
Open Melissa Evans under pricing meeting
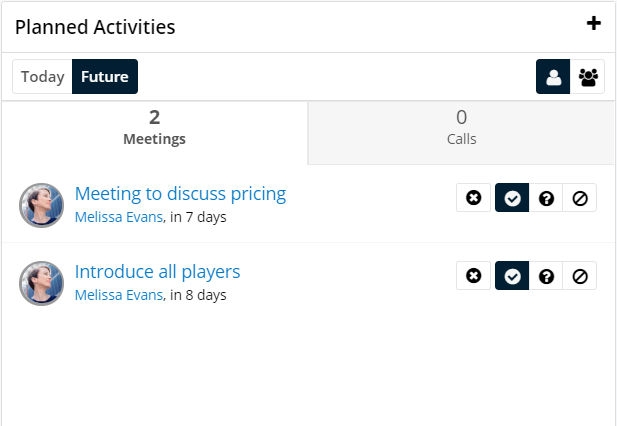pyautogui.click(x=119, y=217)
